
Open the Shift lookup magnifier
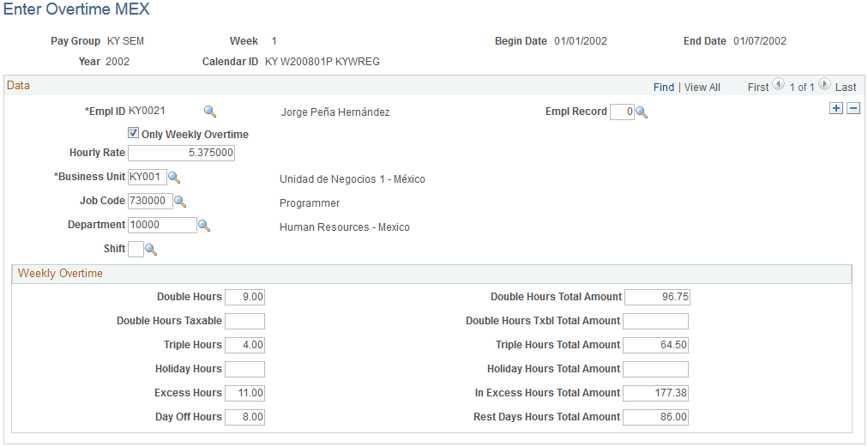151,250
